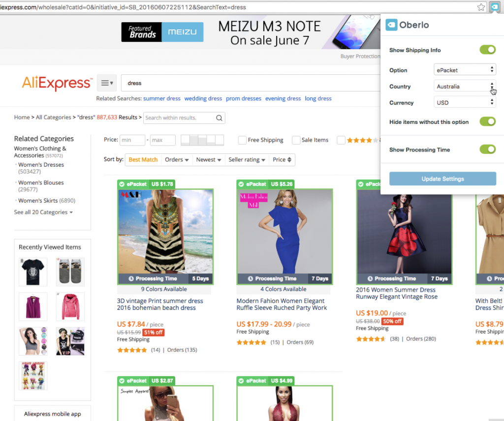Check the Sale Items filter
Screen dimensions: 504x421
click(296, 140)
